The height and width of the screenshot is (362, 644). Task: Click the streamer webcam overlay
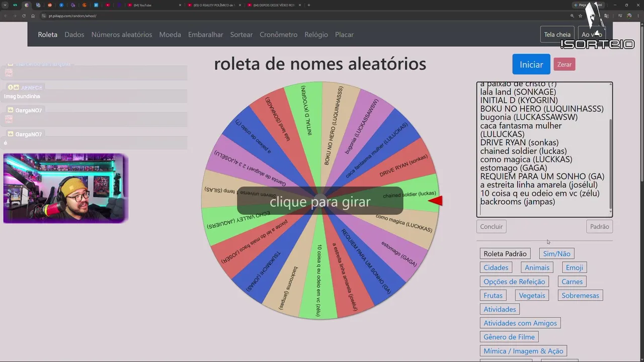pos(65,189)
